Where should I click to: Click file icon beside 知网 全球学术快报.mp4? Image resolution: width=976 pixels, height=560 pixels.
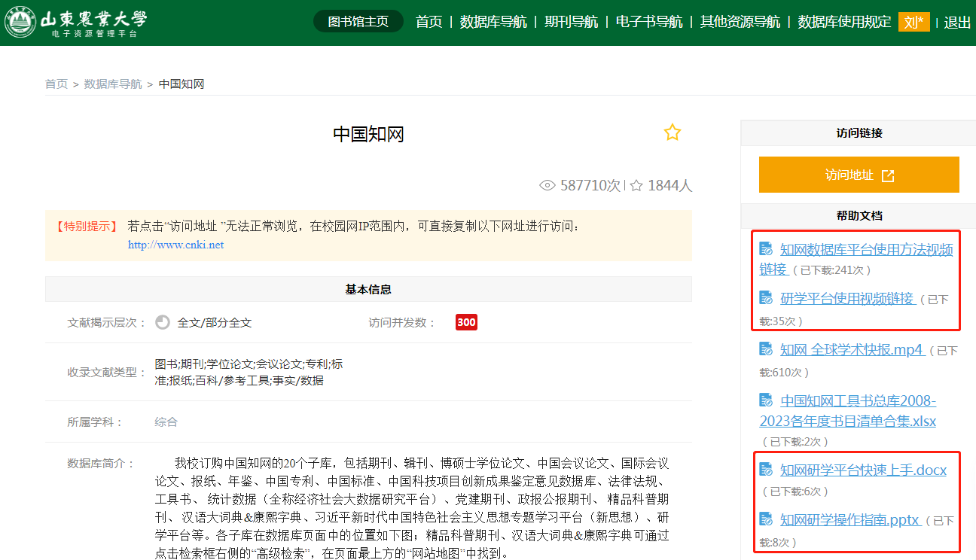(767, 349)
